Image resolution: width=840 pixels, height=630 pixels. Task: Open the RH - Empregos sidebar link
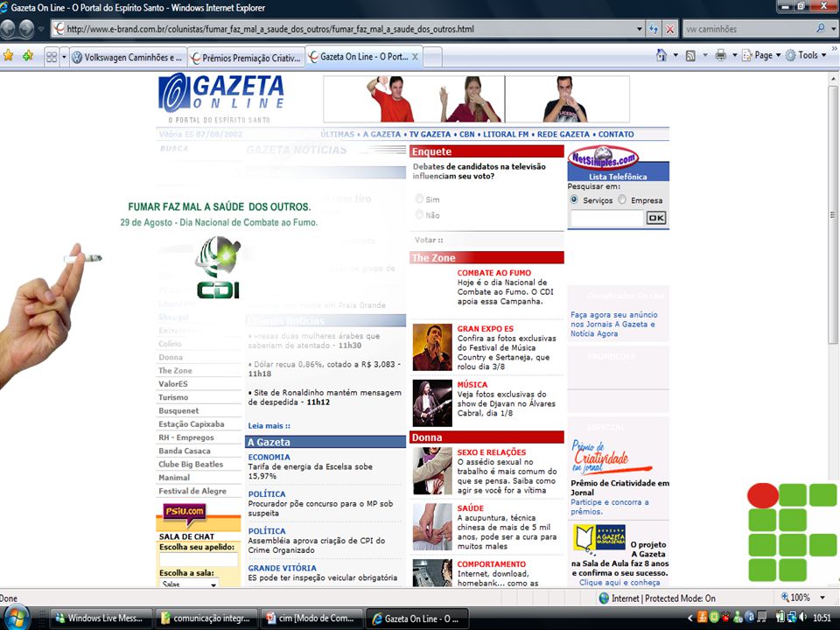185,437
